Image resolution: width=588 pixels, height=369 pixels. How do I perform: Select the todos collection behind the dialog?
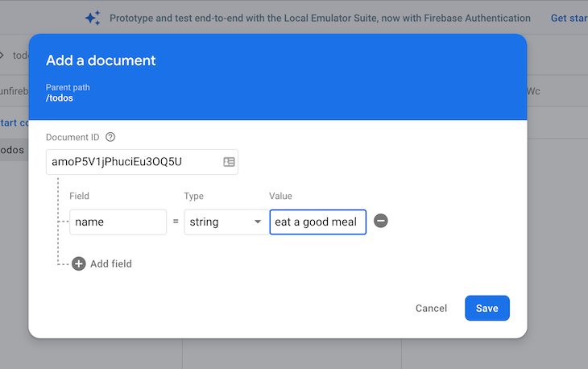tap(13, 150)
